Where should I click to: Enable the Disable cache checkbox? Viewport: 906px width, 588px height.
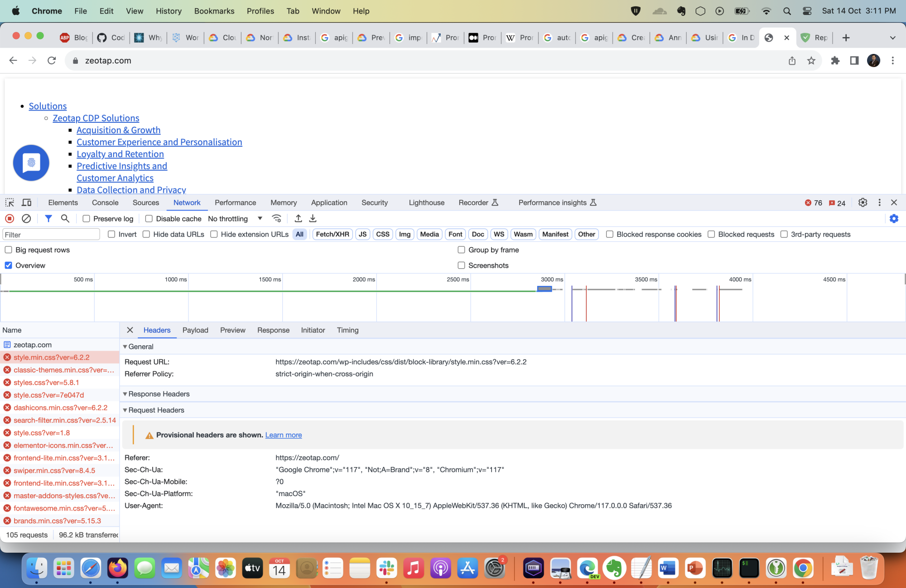[x=149, y=218]
